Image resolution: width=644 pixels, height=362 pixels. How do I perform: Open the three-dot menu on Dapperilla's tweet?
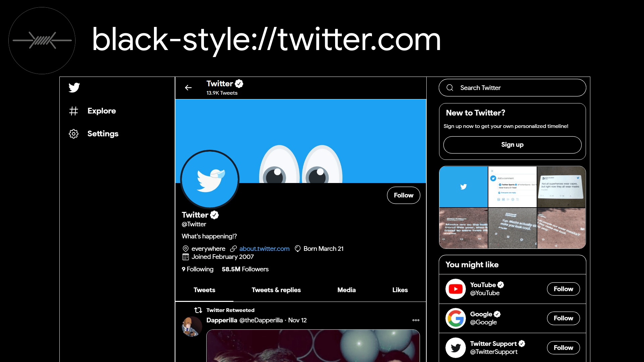pyautogui.click(x=416, y=320)
